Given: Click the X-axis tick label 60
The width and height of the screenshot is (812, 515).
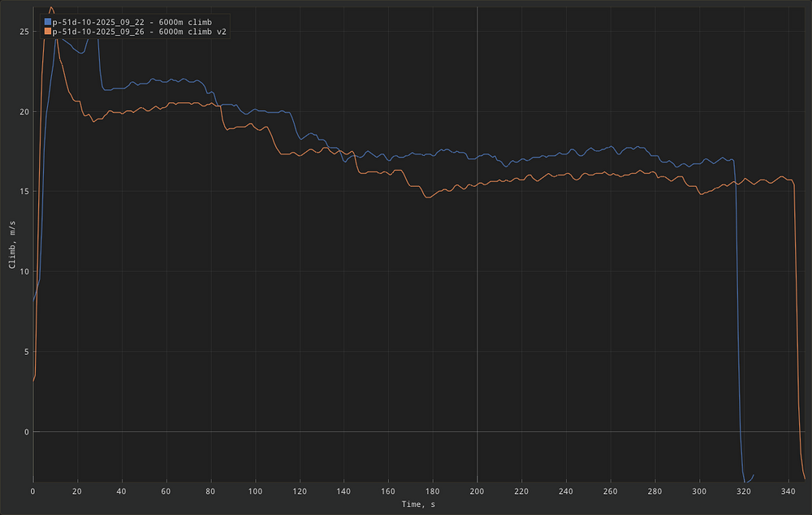Looking at the screenshot, I should click(x=166, y=491).
